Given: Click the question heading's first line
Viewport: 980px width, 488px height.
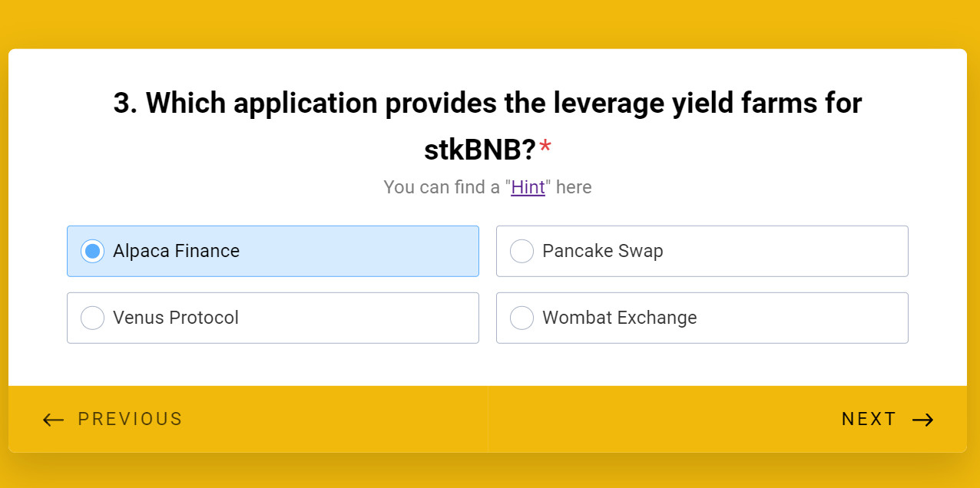Looking at the screenshot, I should tap(487, 103).
